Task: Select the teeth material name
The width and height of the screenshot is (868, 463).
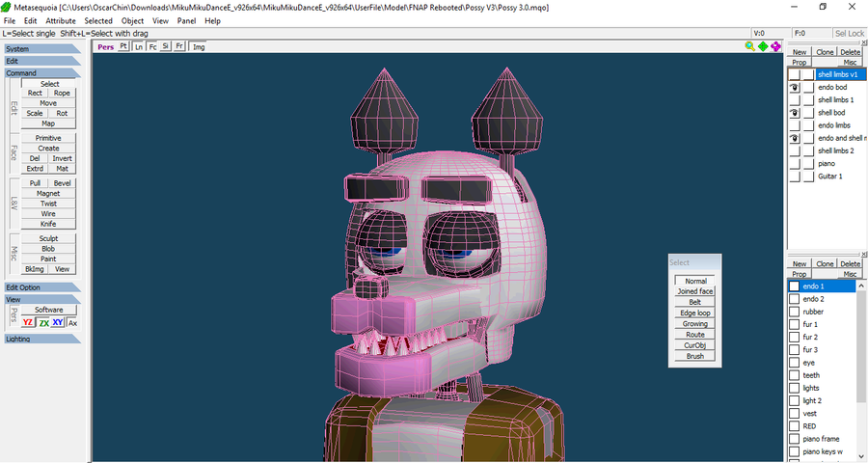Action: coord(811,375)
